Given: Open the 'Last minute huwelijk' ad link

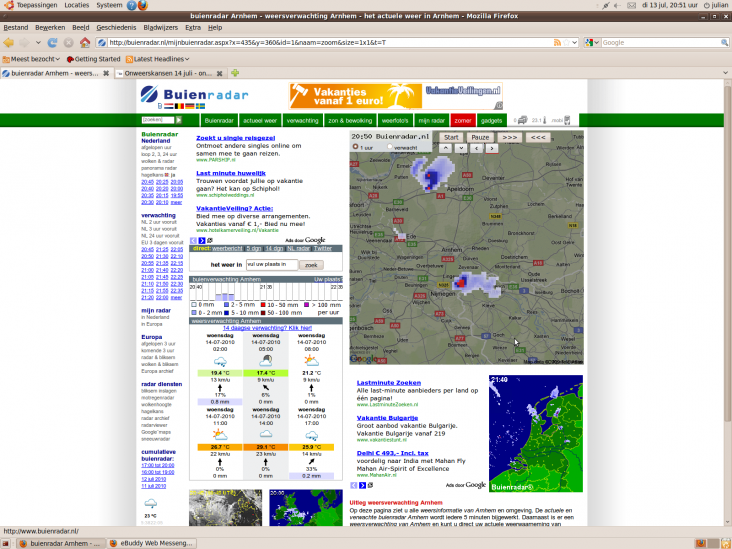Looking at the screenshot, I should [230, 173].
